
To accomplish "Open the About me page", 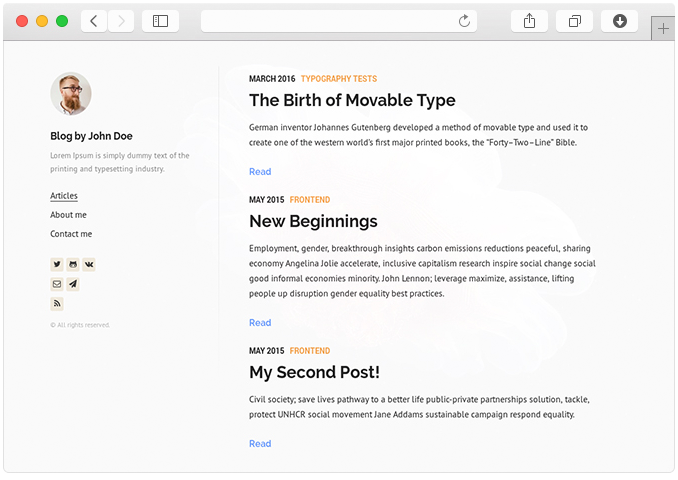I will 68,215.
